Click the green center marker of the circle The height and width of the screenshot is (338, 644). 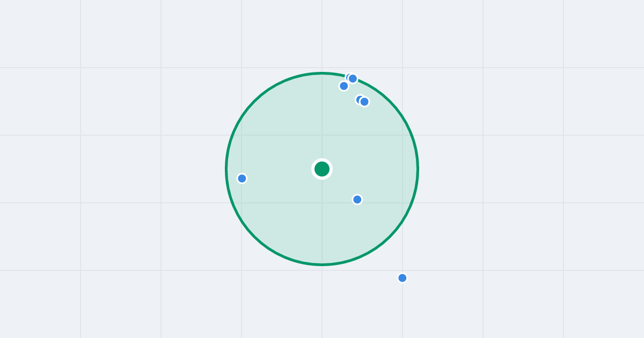point(322,169)
